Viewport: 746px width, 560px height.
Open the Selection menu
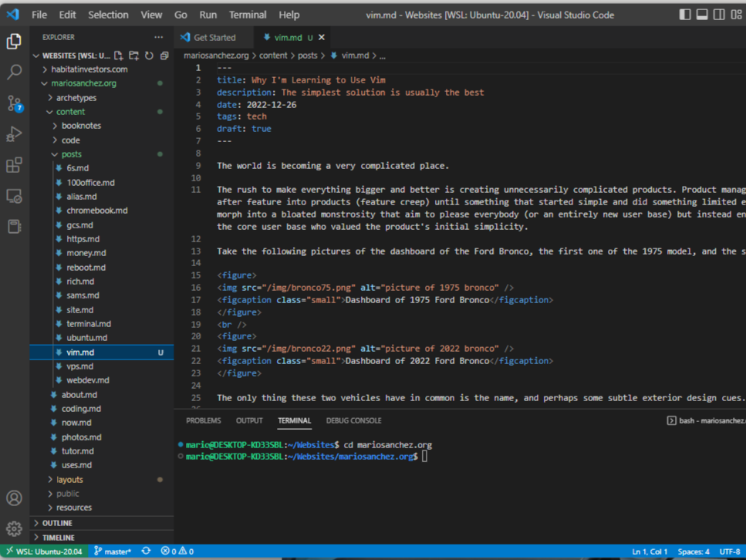pos(108,15)
